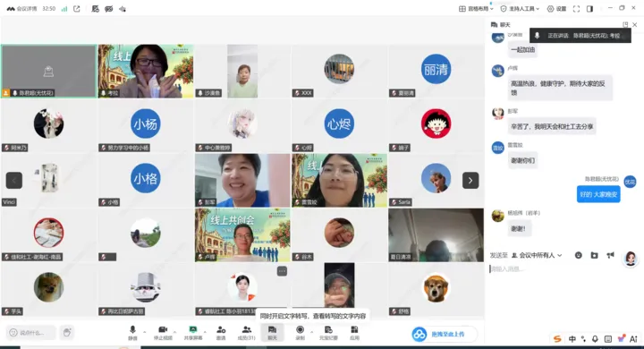Click the screenshot-style icon in title bar
Screen dimensions: 644x349
pos(96,9)
